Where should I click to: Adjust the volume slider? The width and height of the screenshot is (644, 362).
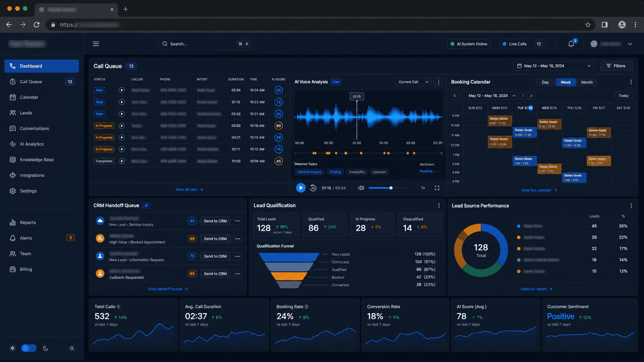pos(387,188)
